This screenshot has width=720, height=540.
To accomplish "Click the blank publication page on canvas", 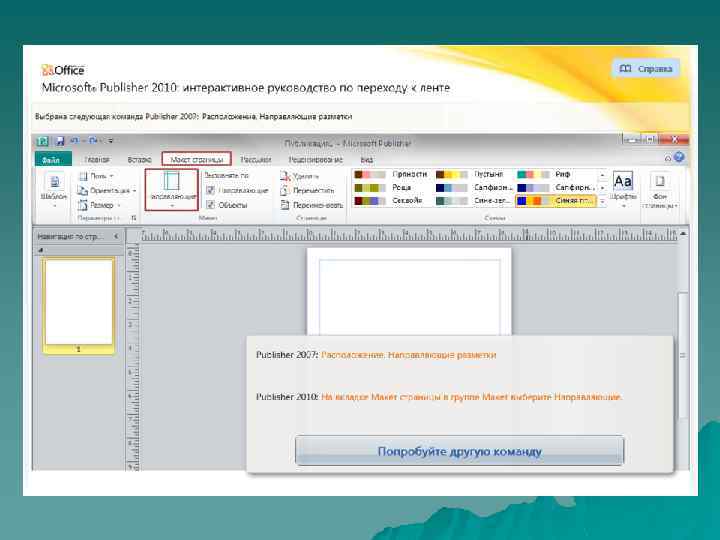I will pyautogui.click(x=409, y=292).
